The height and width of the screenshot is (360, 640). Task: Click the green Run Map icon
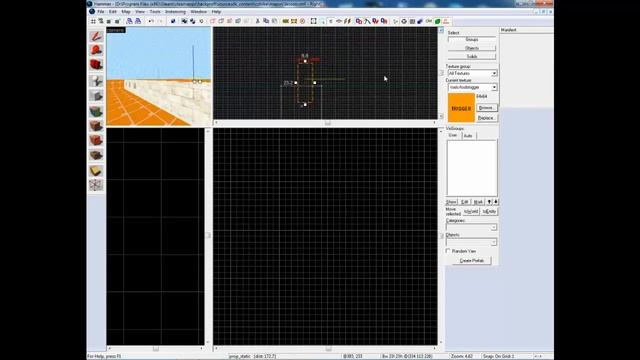(x=438, y=21)
